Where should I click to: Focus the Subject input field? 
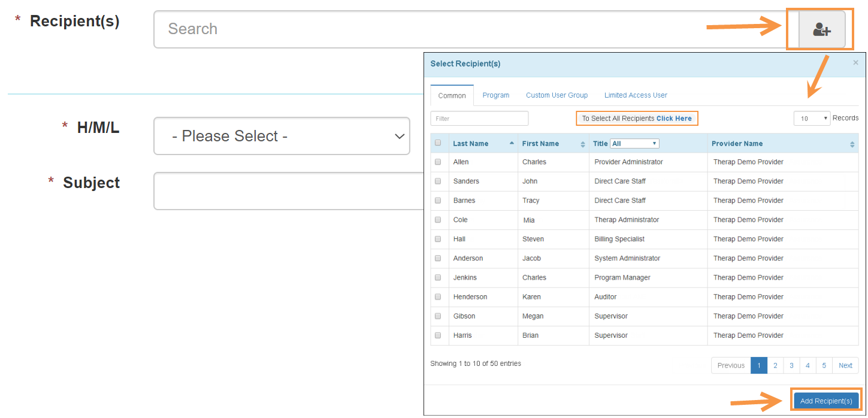click(289, 191)
